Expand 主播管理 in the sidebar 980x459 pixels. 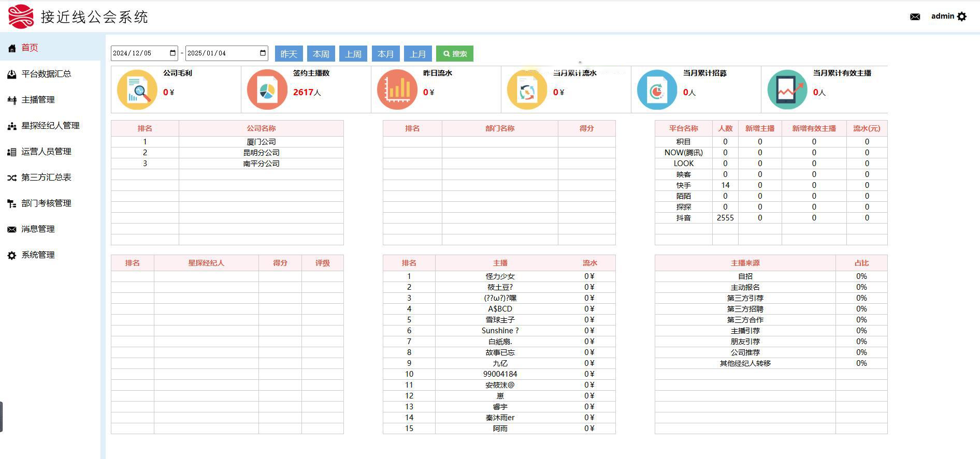point(38,100)
